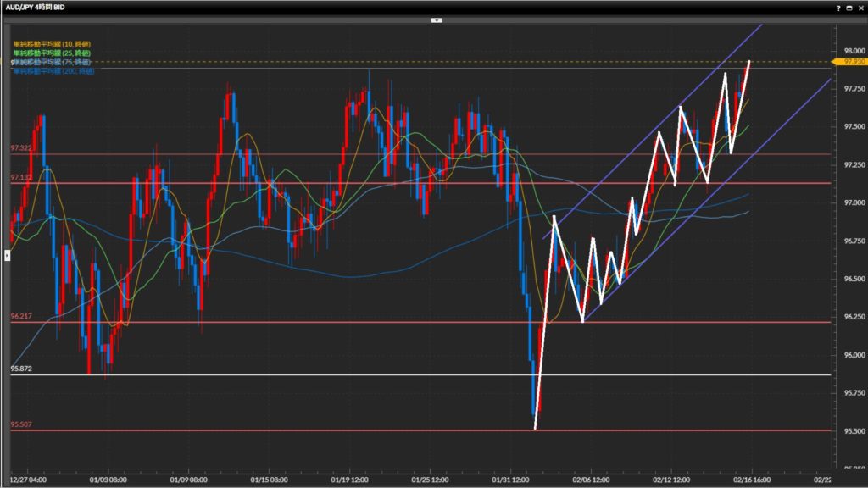Select the orange 10-period moving average label
The height and width of the screenshot is (488, 868).
click(x=51, y=43)
